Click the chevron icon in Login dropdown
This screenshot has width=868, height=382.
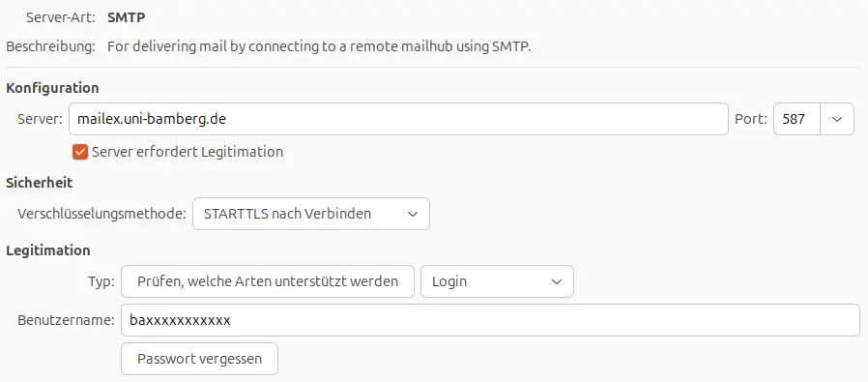557,281
